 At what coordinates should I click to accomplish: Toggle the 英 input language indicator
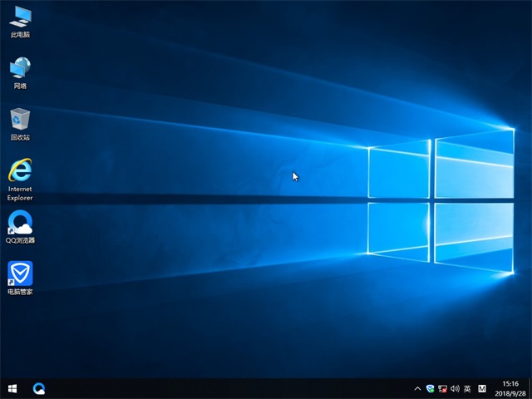pyautogui.click(x=467, y=388)
